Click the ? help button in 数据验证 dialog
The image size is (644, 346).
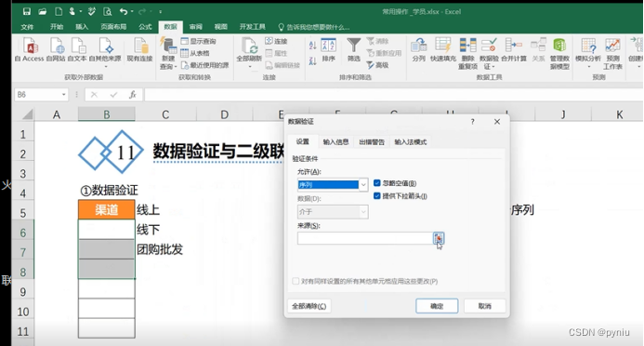click(473, 122)
